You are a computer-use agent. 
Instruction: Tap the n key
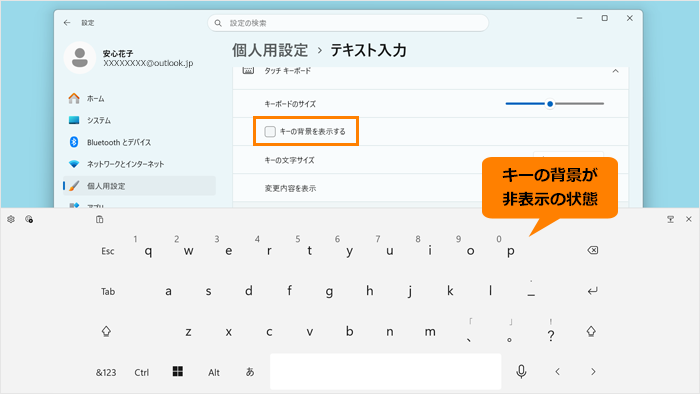point(390,332)
